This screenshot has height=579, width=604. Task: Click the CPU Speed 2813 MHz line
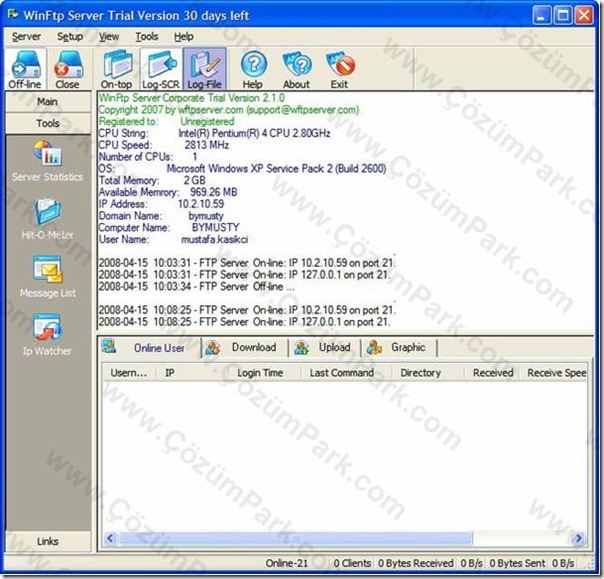click(x=164, y=145)
